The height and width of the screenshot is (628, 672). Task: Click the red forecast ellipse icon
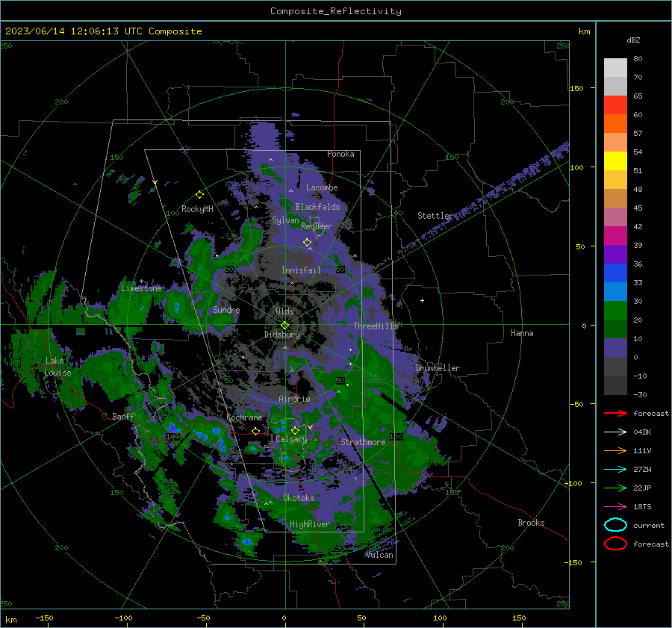615,544
